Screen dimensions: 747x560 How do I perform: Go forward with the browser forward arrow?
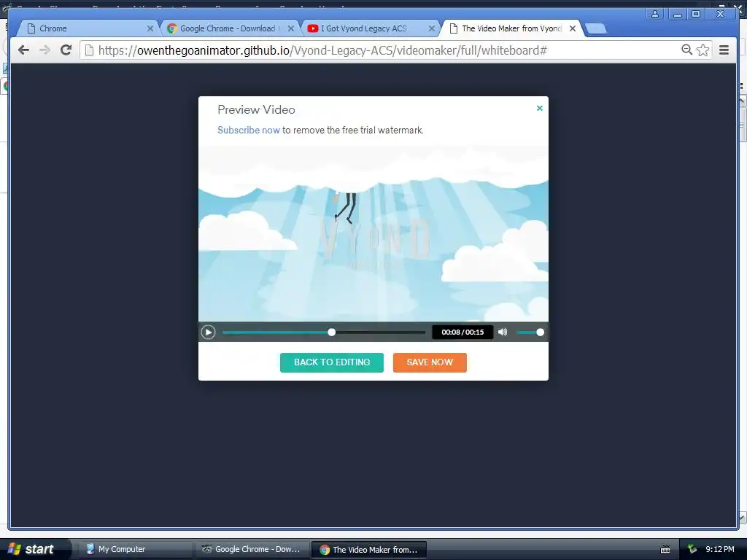tap(44, 50)
